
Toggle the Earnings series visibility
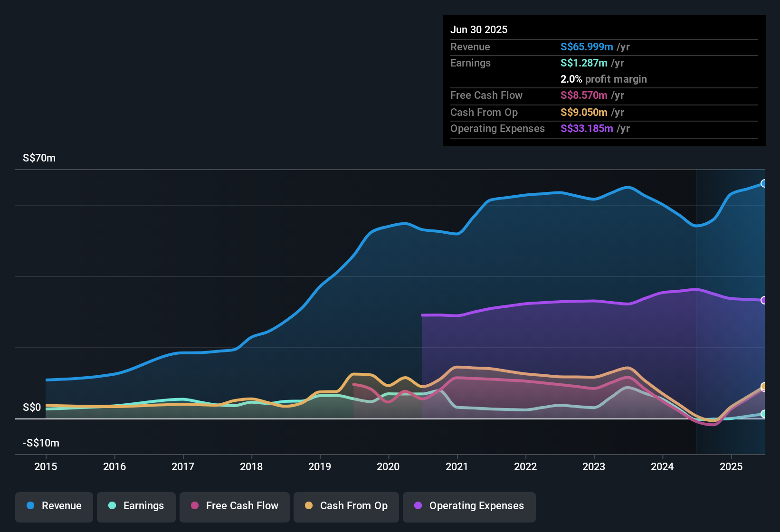(x=136, y=506)
